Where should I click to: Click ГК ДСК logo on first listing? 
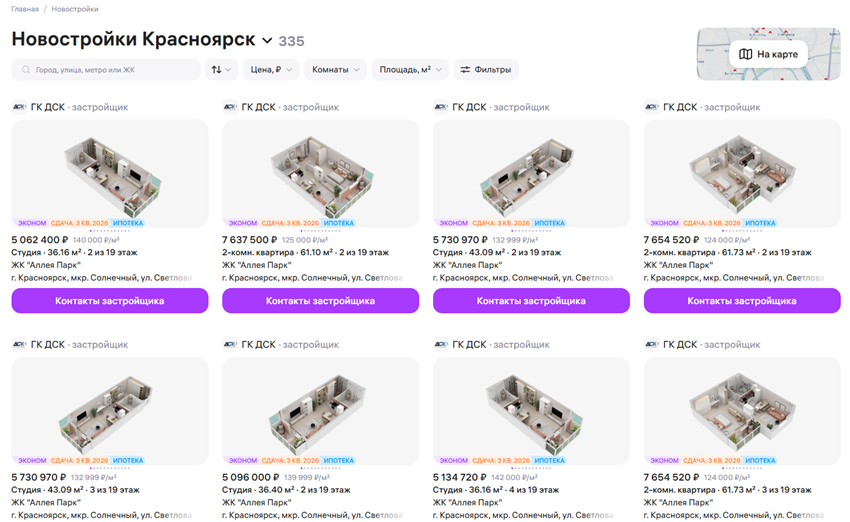coord(19,107)
